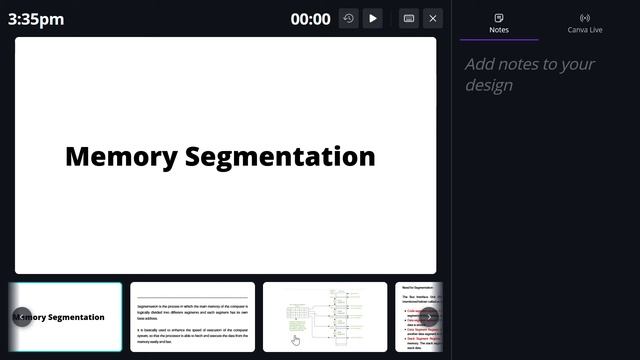Select the Memory Segmentation title slide thumbnail

pyautogui.click(x=65, y=317)
